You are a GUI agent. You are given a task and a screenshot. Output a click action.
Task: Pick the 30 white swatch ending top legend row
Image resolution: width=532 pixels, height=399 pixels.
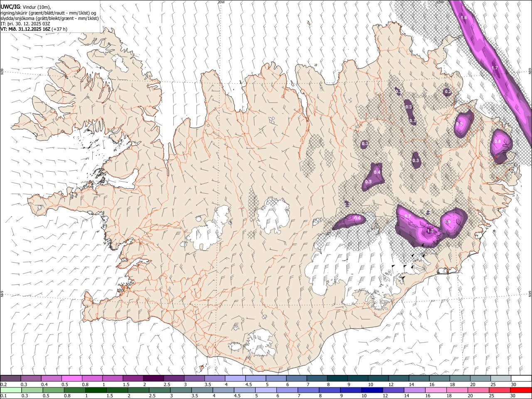521,379
